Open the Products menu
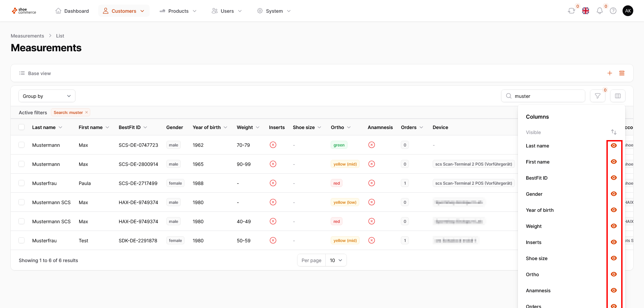 (178, 11)
